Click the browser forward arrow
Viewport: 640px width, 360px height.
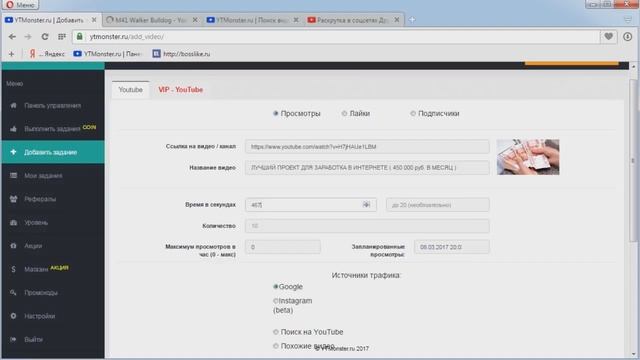click(x=28, y=37)
